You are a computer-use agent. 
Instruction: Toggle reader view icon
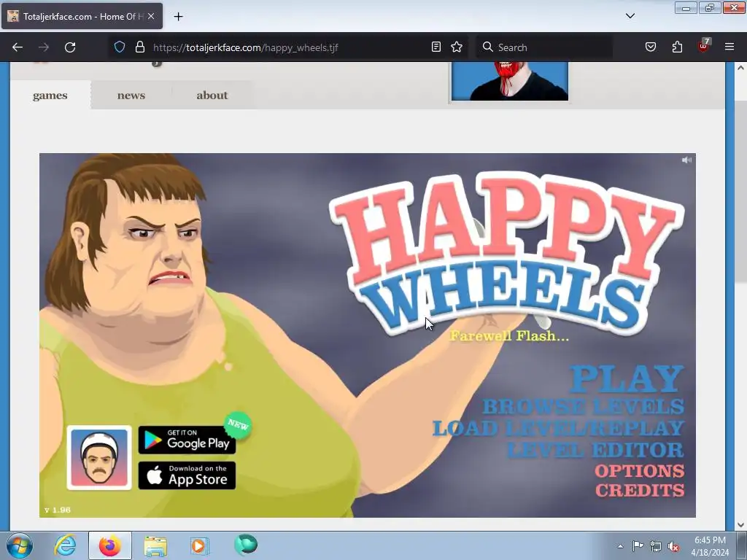point(436,47)
